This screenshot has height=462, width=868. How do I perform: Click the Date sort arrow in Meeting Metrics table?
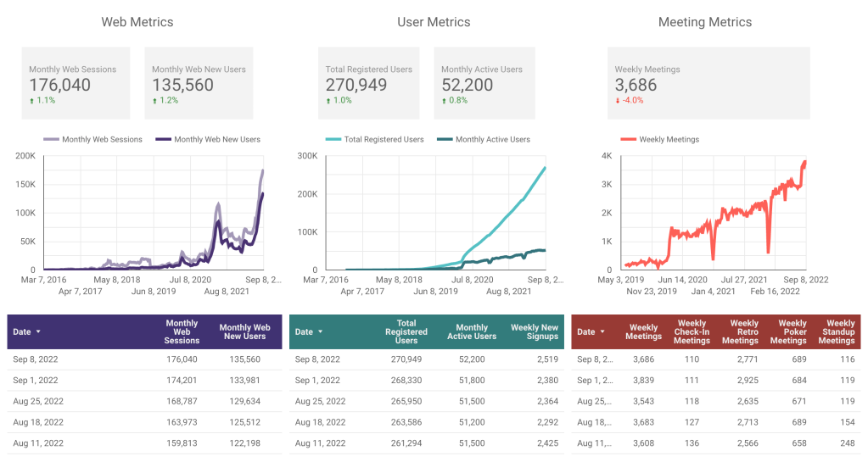point(602,331)
